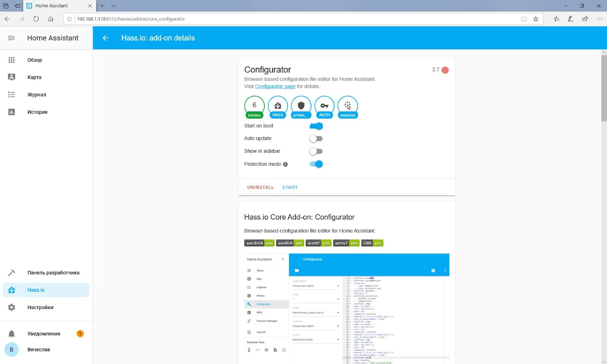This screenshot has width=607, height=364.
Task: Open a new browser tab
Action: pos(102,6)
